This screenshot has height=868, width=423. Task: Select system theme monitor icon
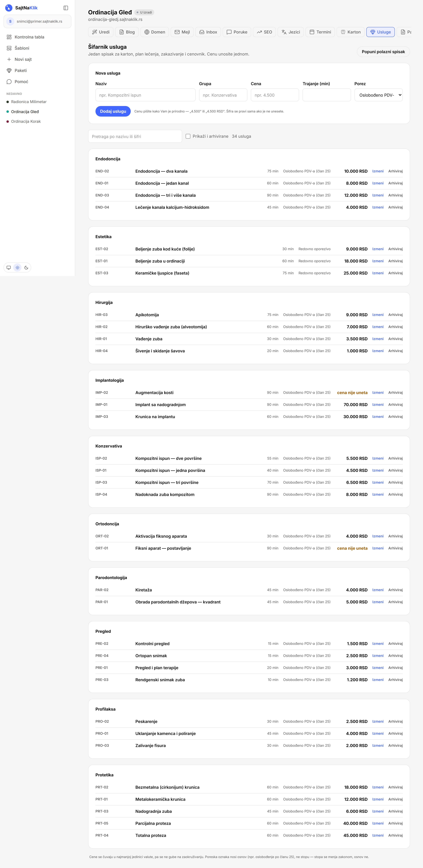9,268
